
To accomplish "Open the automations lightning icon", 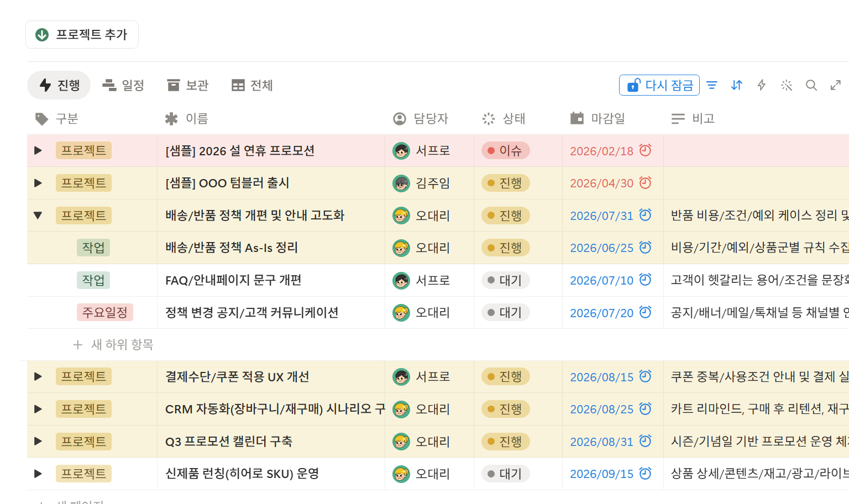I will pyautogui.click(x=762, y=85).
